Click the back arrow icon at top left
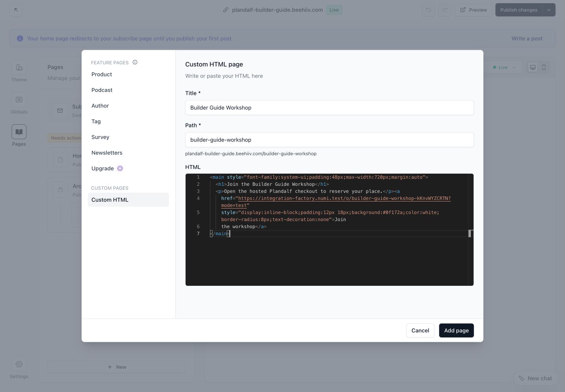 pos(16,10)
